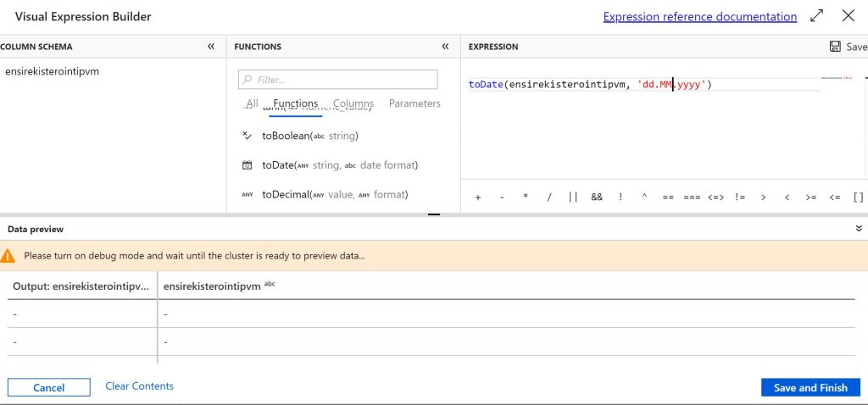The height and width of the screenshot is (405, 868).
Task: Click the toDate calendar icon
Action: pos(247,165)
